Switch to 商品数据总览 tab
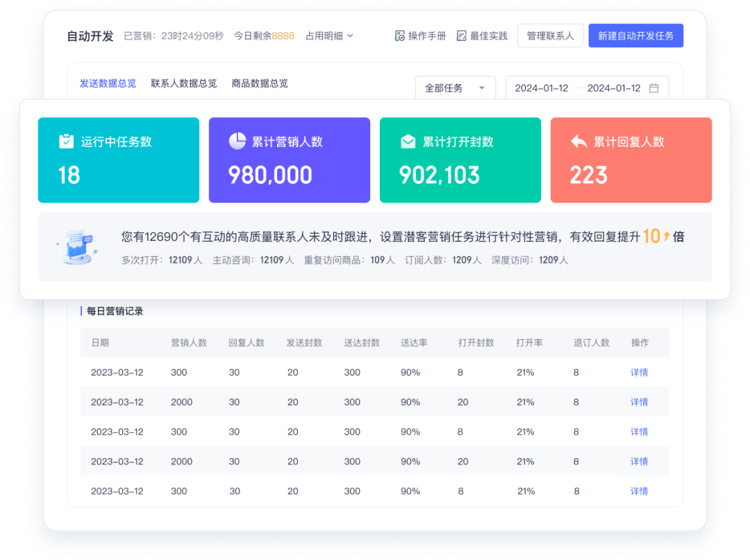 pyautogui.click(x=260, y=83)
